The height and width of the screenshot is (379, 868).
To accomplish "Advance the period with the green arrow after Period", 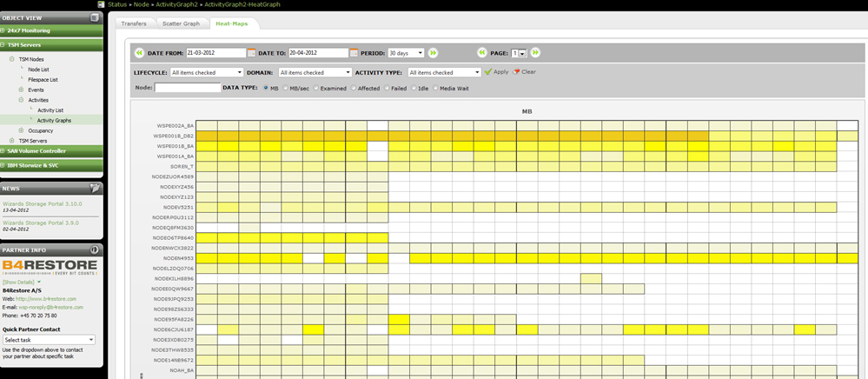I will point(434,53).
